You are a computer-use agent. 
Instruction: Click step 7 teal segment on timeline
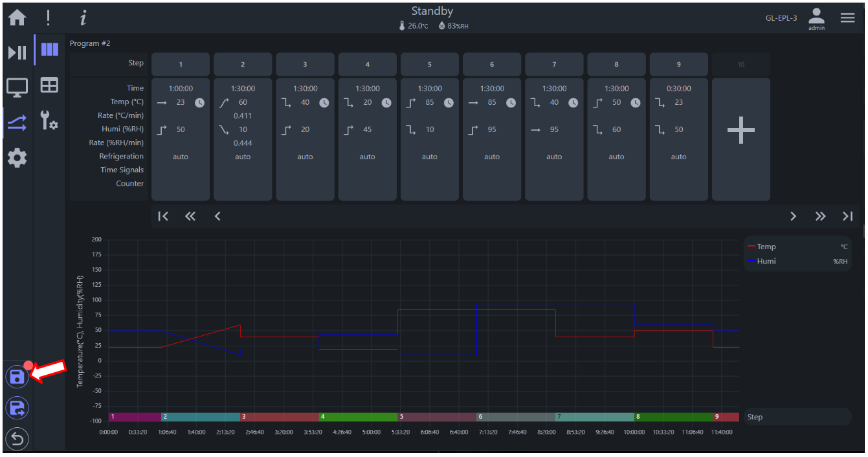tap(595, 417)
